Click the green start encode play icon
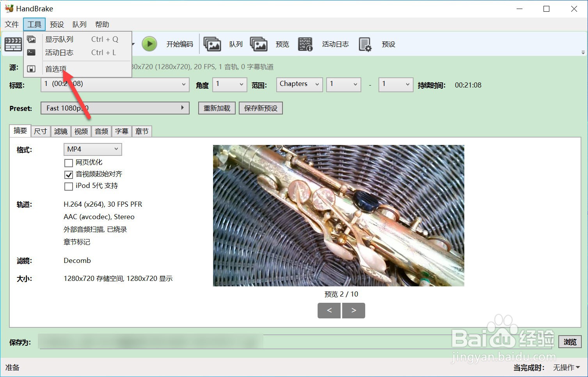588x377 pixels. point(149,44)
